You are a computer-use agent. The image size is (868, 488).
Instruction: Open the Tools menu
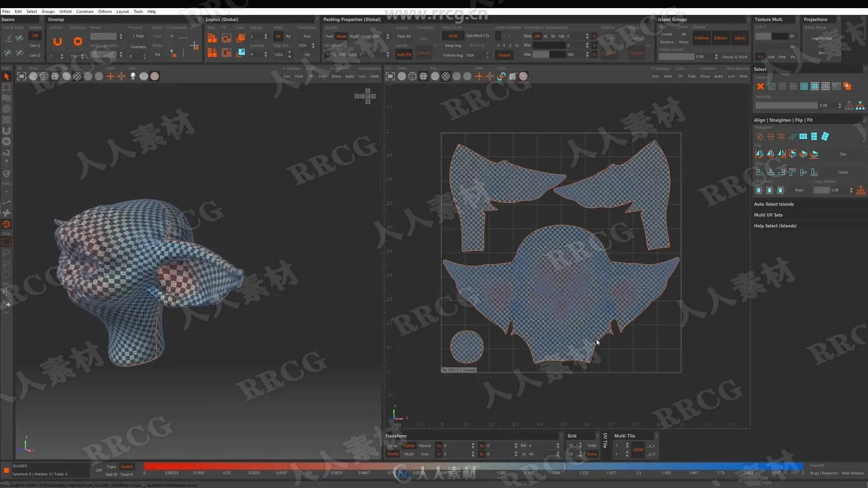click(x=138, y=11)
